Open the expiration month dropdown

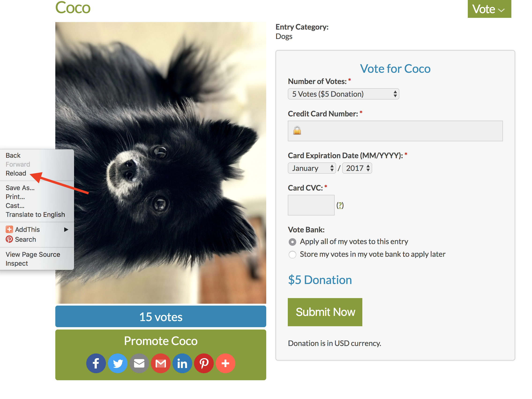point(311,168)
